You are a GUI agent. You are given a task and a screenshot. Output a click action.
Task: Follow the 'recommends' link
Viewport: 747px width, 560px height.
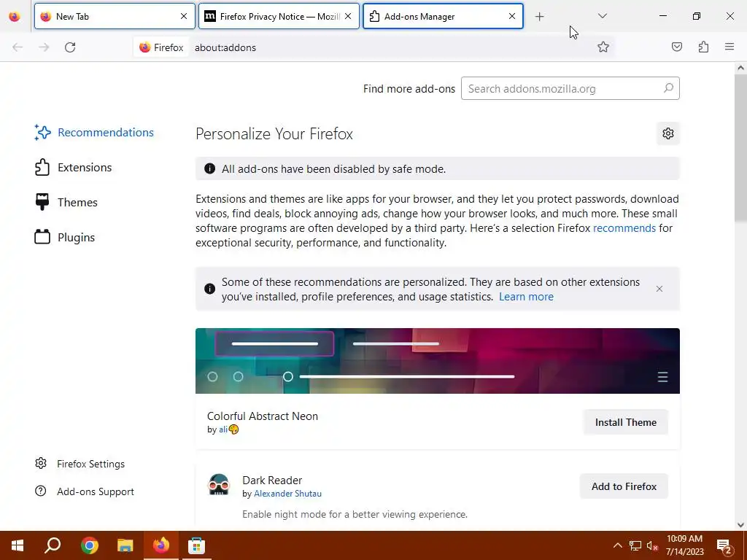(x=624, y=228)
